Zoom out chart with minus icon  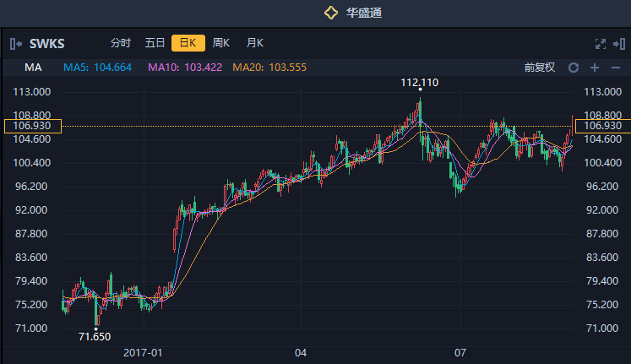click(x=615, y=68)
